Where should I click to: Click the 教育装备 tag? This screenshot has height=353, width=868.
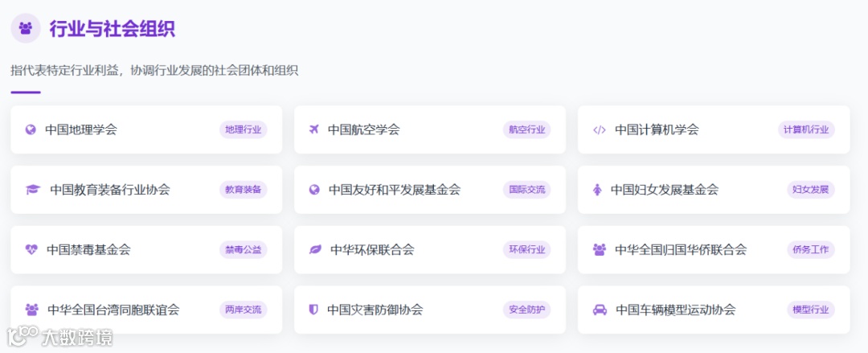[x=244, y=190]
